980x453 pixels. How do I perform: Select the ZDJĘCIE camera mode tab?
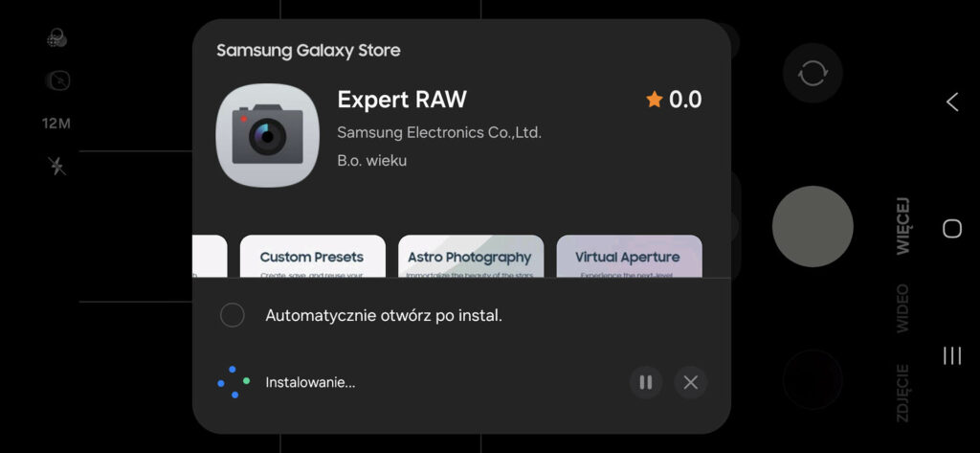tap(903, 393)
